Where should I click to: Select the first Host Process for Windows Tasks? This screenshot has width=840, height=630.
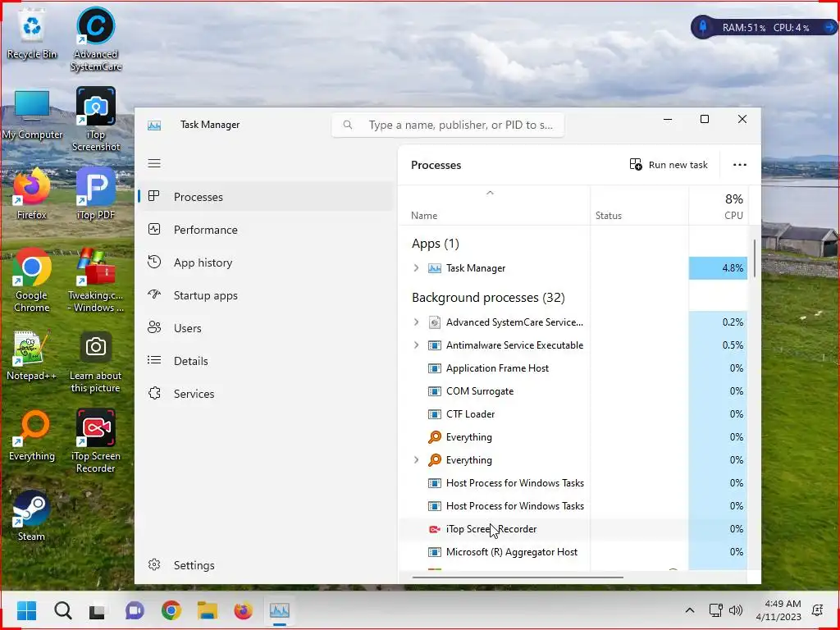(573, 482)
